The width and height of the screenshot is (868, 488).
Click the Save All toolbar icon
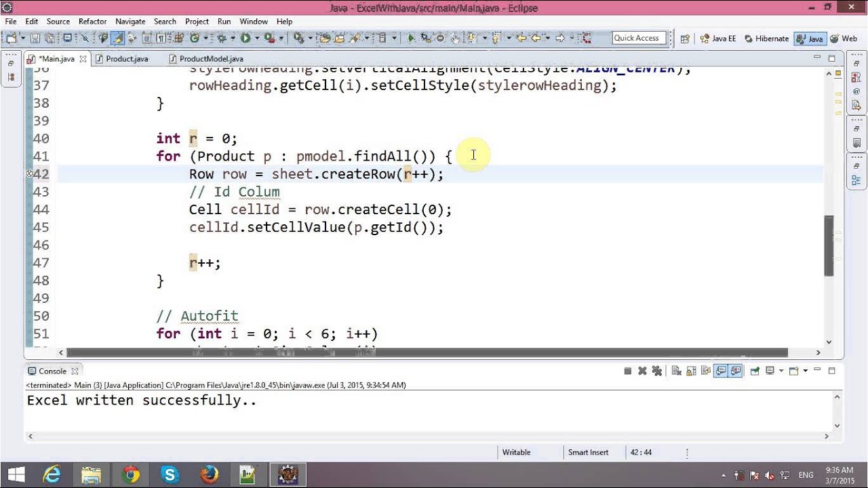(x=50, y=38)
